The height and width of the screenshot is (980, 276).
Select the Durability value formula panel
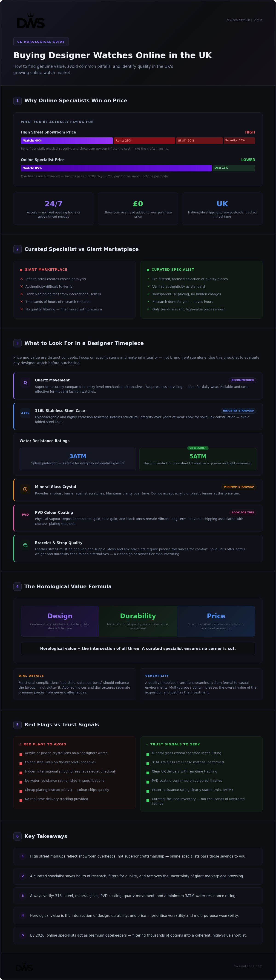click(138, 621)
